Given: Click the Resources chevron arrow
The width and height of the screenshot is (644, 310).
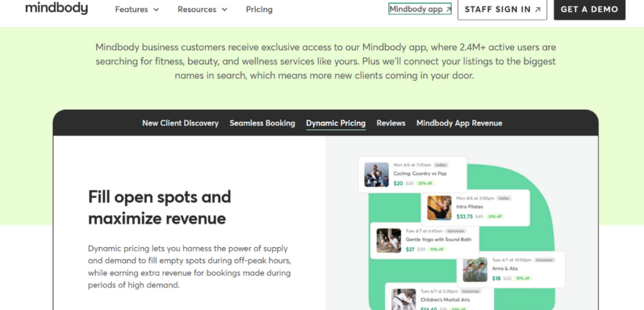Looking at the screenshot, I should pyautogui.click(x=225, y=10).
